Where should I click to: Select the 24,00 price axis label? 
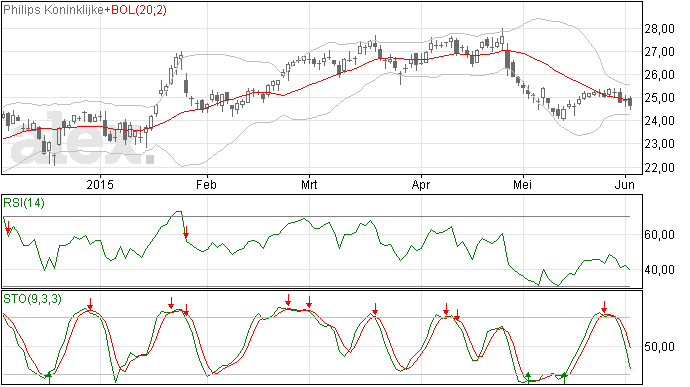pyautogui.click(x=659, y=121)
